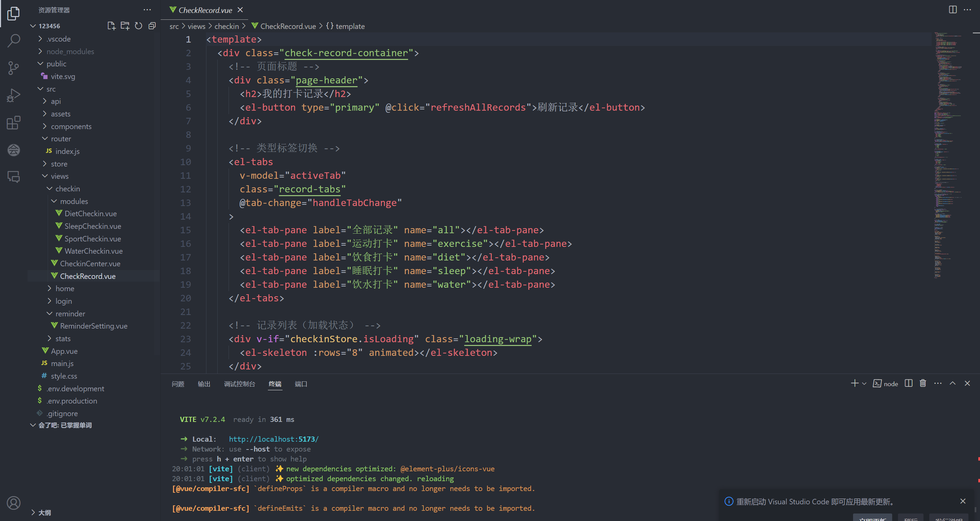Image resolution: width=980 pixels, height=521 pixels.
Task: Open Run and Debug view
Action: click(14, 95)
